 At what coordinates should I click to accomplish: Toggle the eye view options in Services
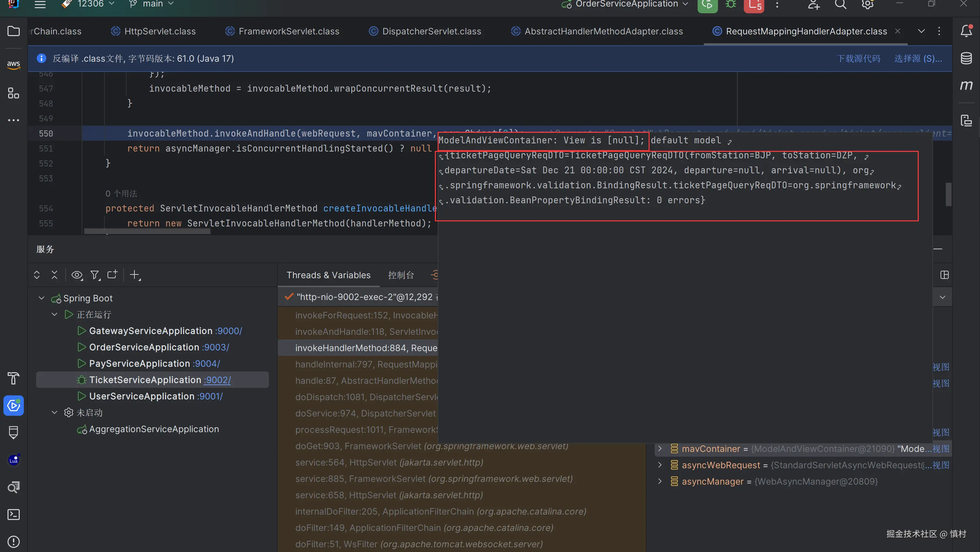tap(77, 275)
